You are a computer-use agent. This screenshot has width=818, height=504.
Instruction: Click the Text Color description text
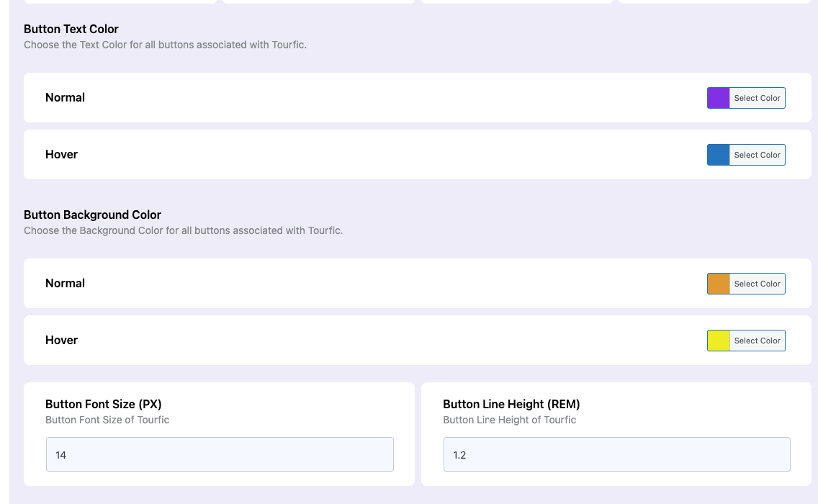pos(165,45)
